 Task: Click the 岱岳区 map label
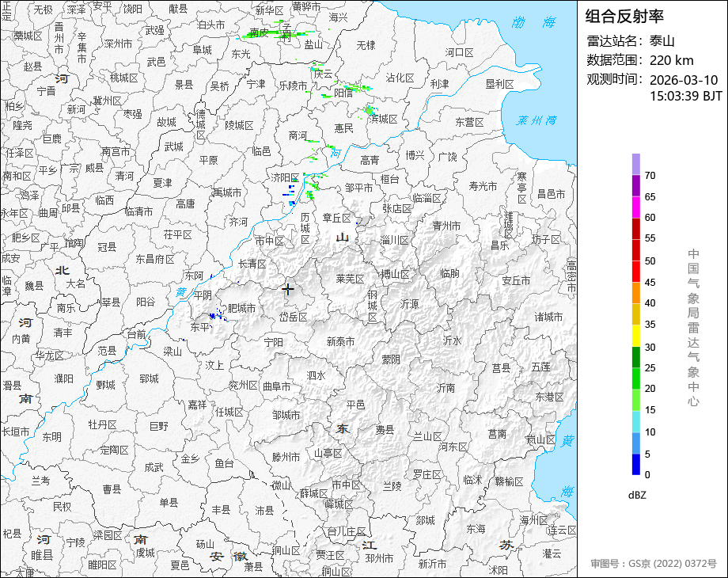click(x=293, y=317)
